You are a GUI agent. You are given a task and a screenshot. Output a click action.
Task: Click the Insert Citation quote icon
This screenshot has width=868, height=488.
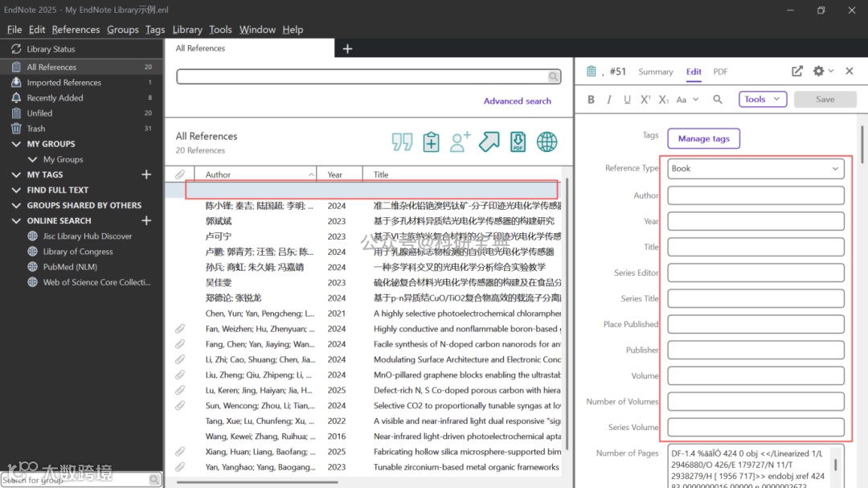click(402, 141)
